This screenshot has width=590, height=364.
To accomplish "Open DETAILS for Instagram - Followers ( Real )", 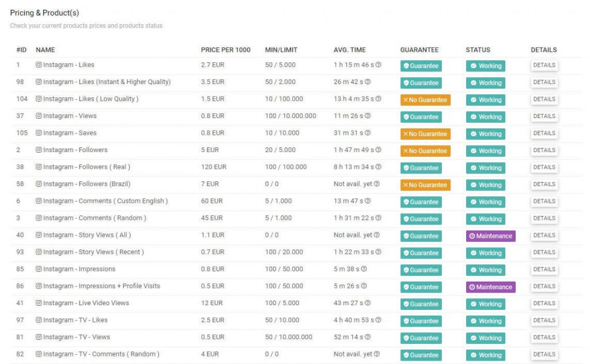I will pos(544,167).
